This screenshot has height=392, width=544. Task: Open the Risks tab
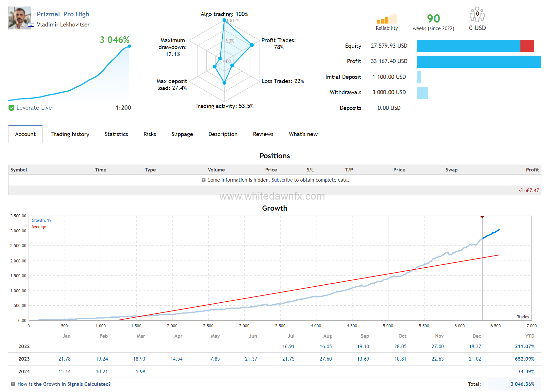coord(150,134)
